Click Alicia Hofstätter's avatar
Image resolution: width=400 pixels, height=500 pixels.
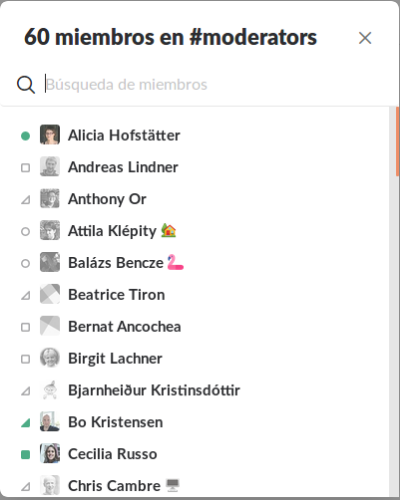(50, 135)
